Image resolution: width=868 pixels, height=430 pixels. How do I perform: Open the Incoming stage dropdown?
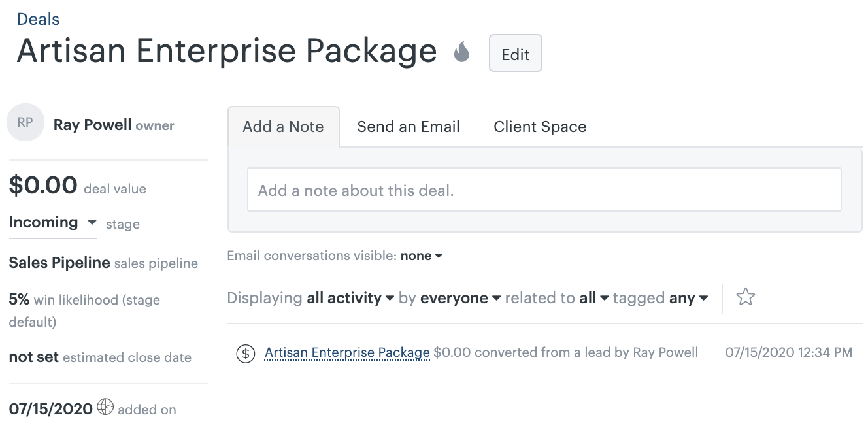coord(53,222)
